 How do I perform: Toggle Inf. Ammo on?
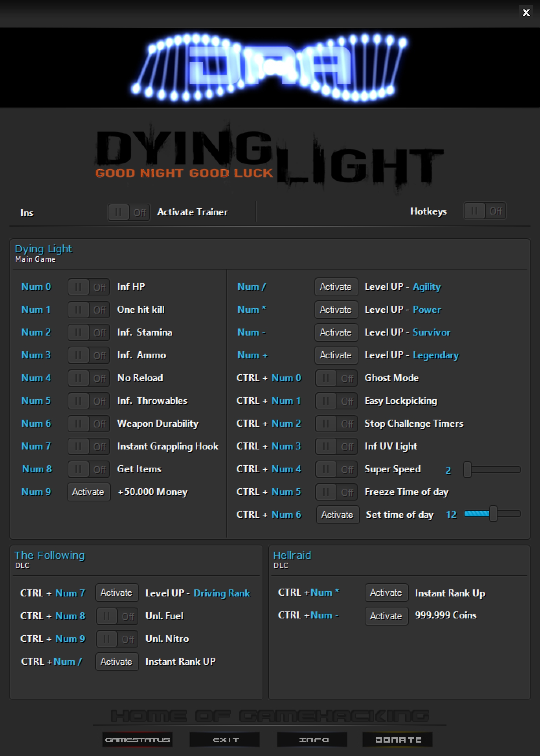(89, 355)
